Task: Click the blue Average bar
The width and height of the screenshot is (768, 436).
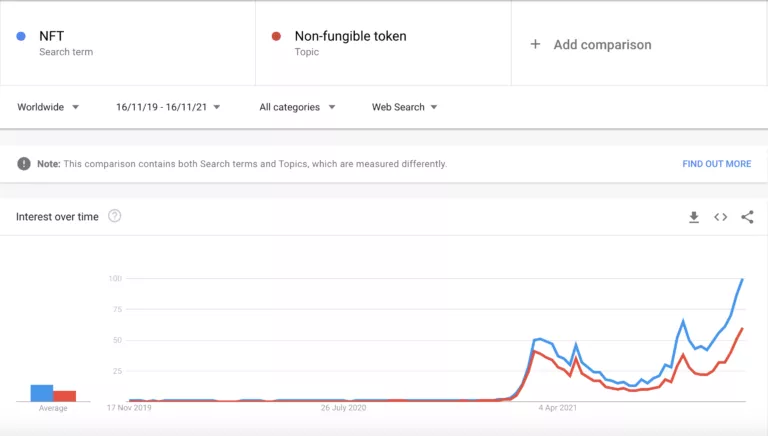Action: pyautogui.click(x=41, y=392)
